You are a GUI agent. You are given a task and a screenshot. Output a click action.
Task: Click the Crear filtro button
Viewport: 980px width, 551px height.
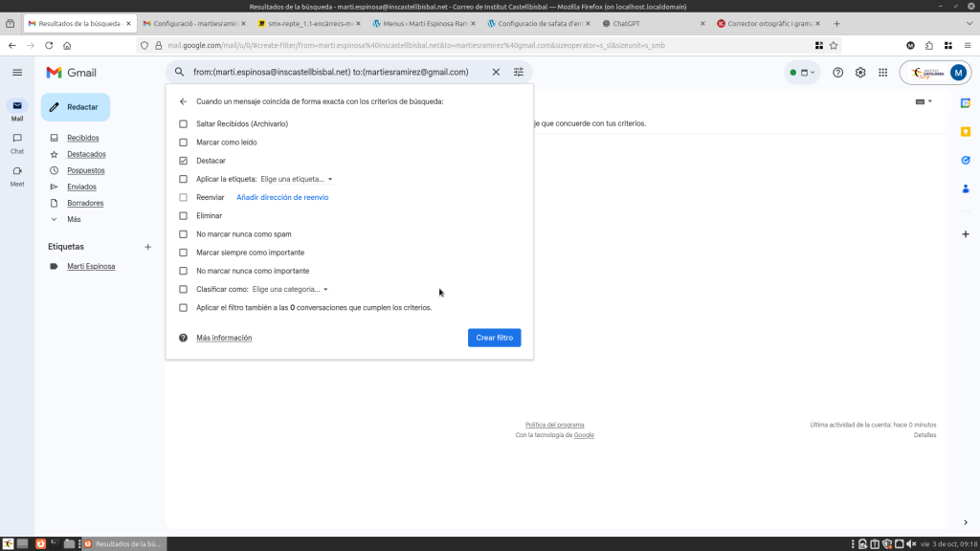click(494, 338)
